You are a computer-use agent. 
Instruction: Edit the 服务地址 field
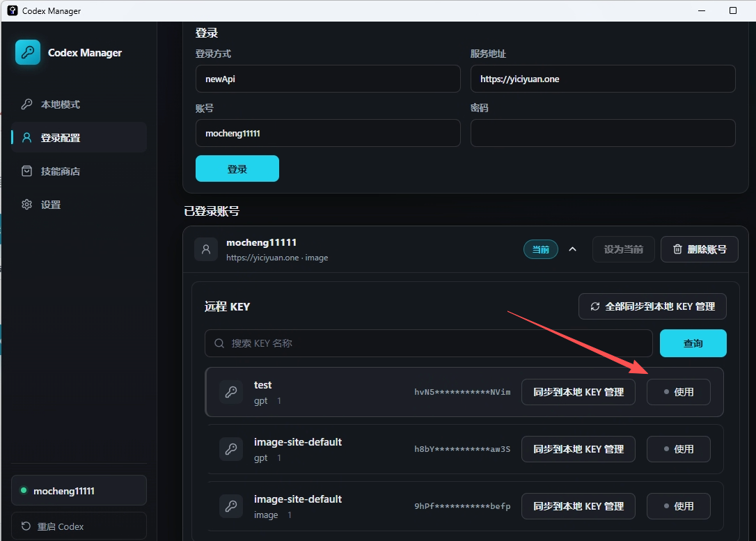coord(603,79)
